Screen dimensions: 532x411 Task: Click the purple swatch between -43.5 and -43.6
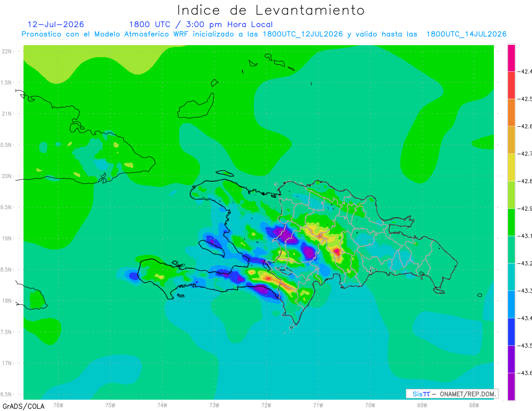[511, 359]
